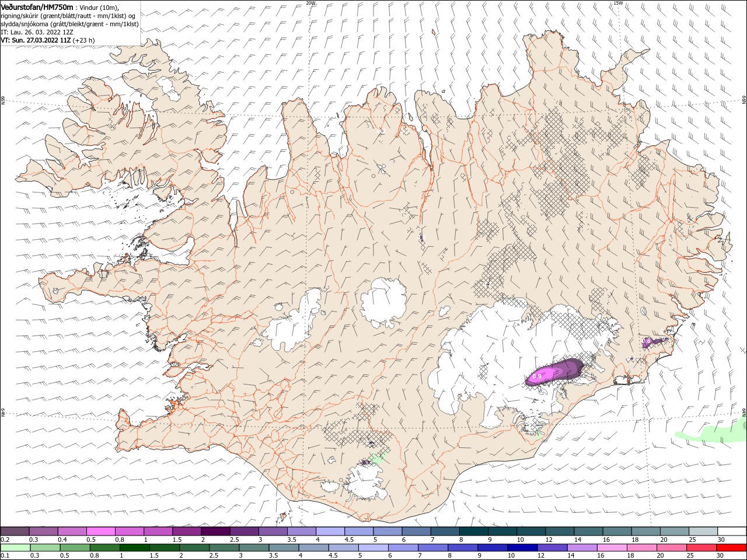The image size is (747, 560).
Task: Click lower legend value 25
Action: [x=692, y=556]
